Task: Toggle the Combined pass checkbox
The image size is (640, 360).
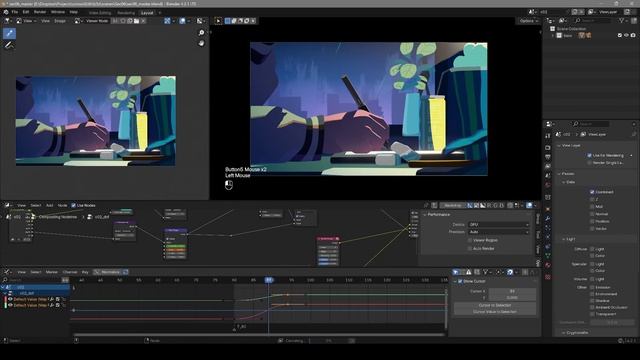Action: tap(592, 192)
